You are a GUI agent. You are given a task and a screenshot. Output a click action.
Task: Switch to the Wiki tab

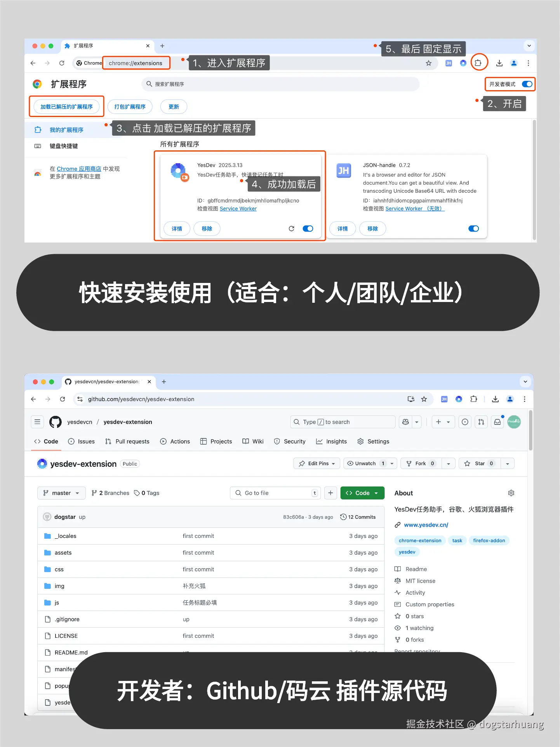point(253,442)
